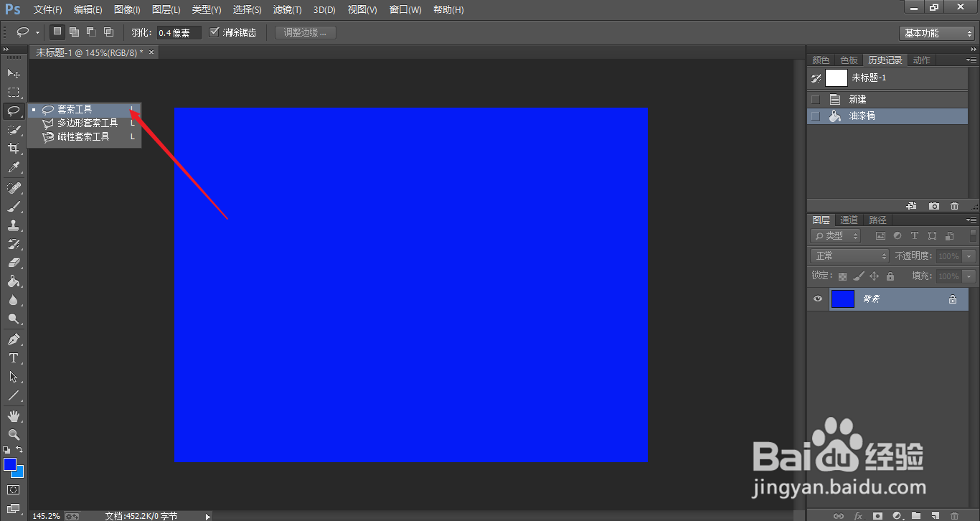This screenshot has width=980, height=521.
Task: Activate the Zoom magnifier tool
Action: (14, 434)
